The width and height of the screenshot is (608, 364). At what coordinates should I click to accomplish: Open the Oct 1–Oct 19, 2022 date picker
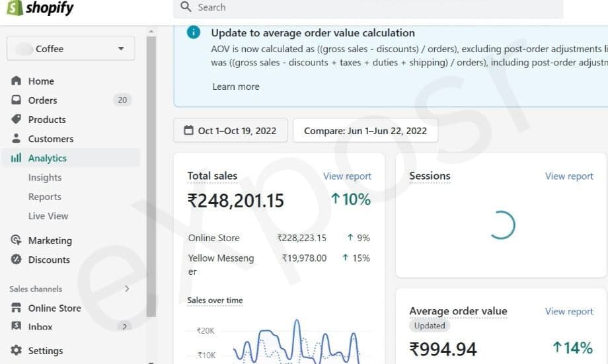pyautogui.click(x=231, y=131)
